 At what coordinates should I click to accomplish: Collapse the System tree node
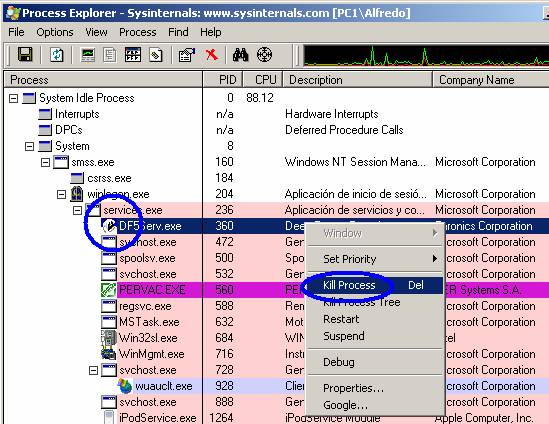[29, 146]
